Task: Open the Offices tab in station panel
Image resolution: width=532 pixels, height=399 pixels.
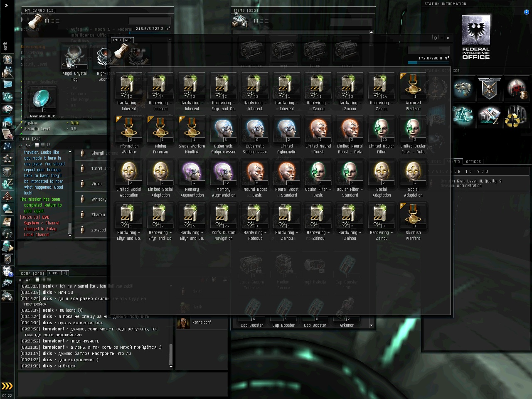Action: click(473, 162)
